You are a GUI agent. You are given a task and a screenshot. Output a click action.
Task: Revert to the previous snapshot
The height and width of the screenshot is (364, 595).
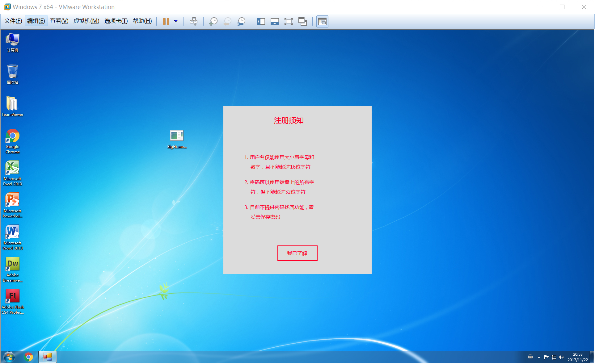(227, 21)
